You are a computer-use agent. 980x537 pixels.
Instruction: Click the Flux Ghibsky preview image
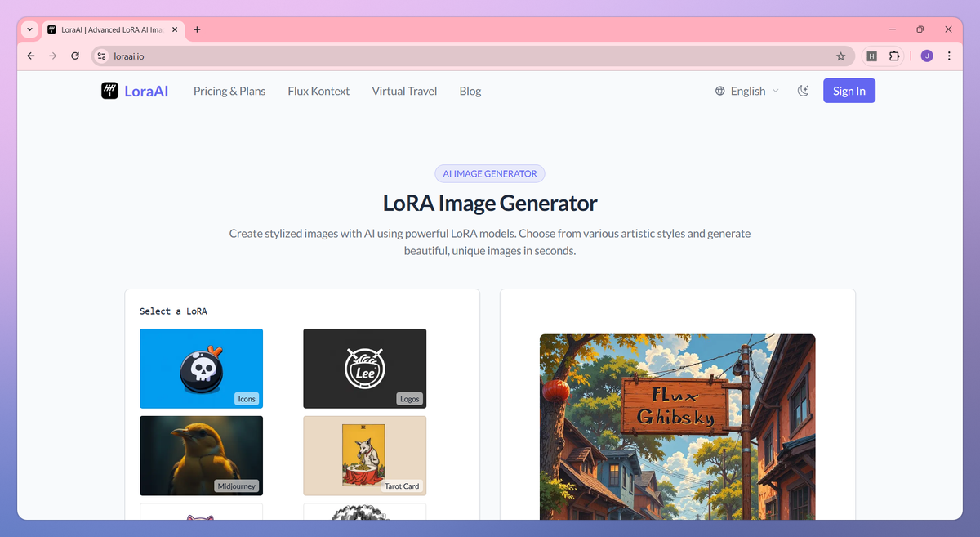coord(677,427)
